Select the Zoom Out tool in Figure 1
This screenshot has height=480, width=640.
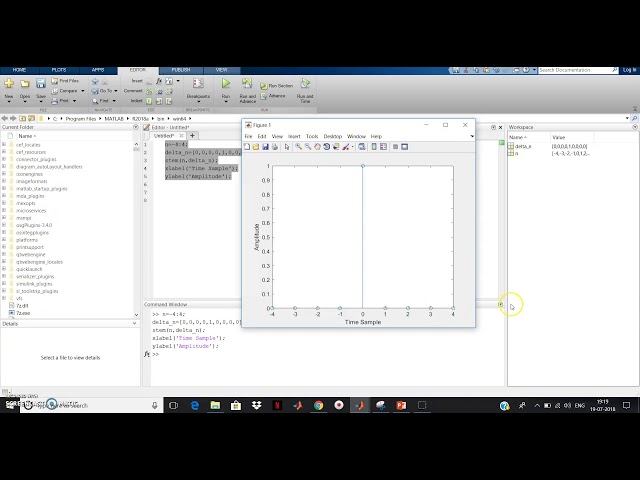click(308, 147)
